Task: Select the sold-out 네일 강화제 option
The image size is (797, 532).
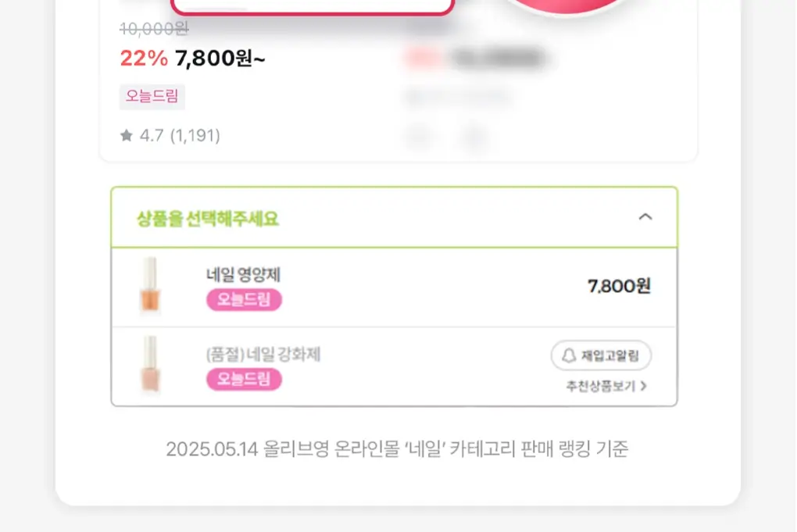Action: [394, 366]
